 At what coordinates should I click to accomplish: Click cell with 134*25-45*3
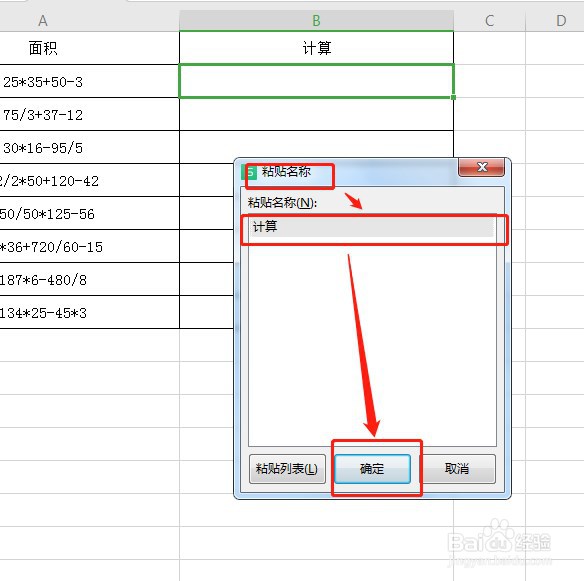(x=89, y=312)
